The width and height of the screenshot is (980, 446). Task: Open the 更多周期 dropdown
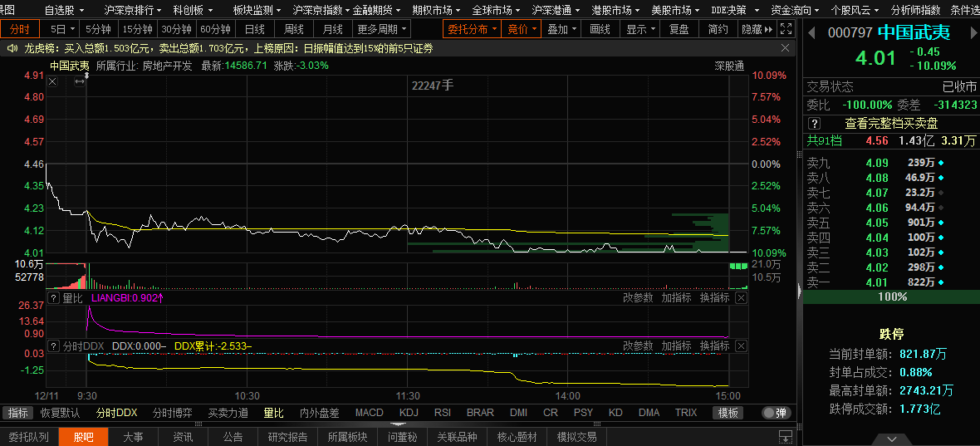click(383, 29)
